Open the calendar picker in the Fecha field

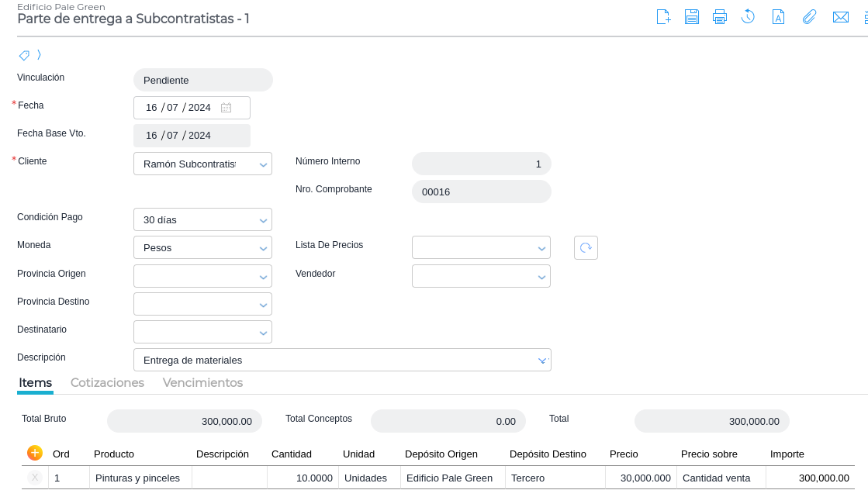click(x=226, y=108)
